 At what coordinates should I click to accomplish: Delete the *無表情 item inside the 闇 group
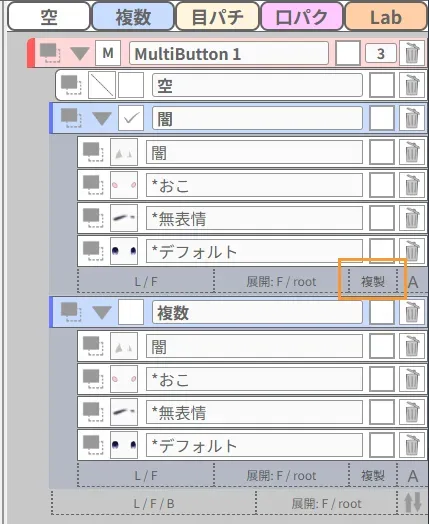[412, 218]
